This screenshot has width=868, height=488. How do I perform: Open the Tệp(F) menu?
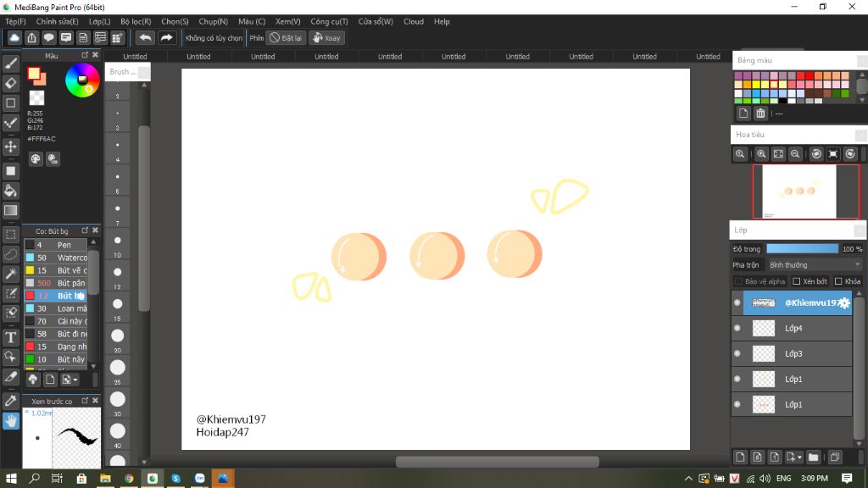coord(15,21)
